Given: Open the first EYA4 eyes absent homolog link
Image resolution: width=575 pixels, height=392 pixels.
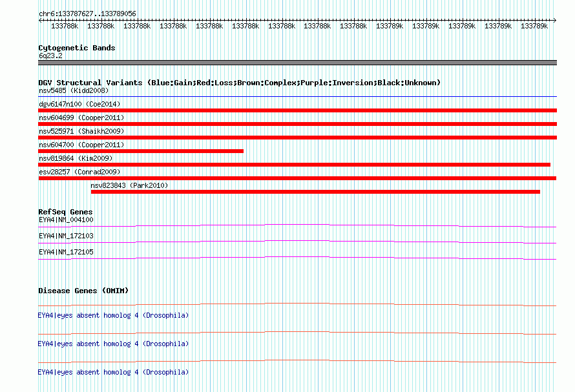Looking at the screenshot, I should tap(113, 315).
